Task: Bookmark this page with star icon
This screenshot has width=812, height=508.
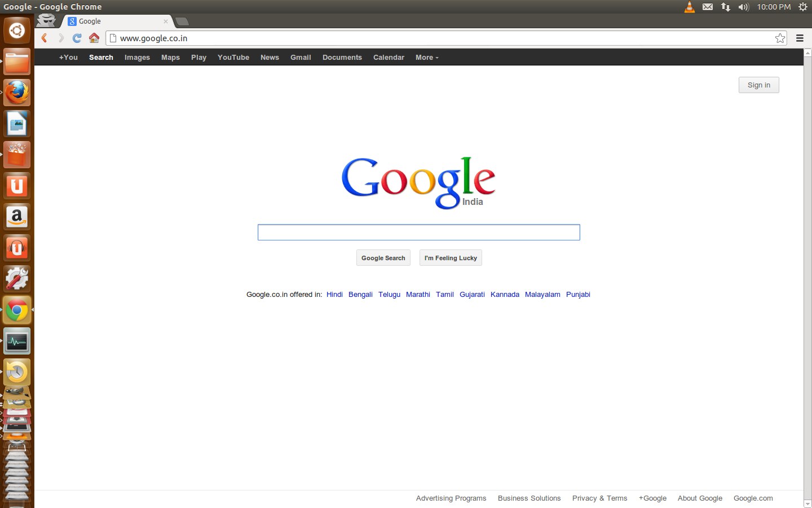Action: point(780,38)
